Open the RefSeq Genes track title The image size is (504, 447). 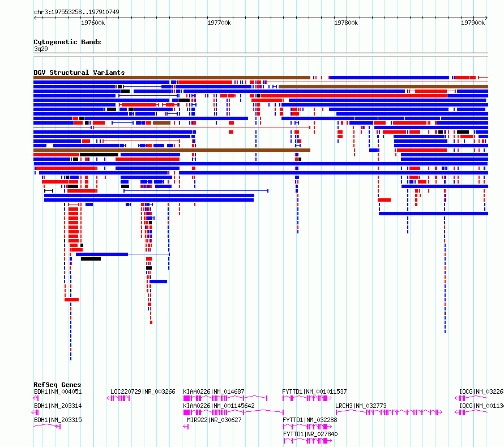(x=57, y=385)
